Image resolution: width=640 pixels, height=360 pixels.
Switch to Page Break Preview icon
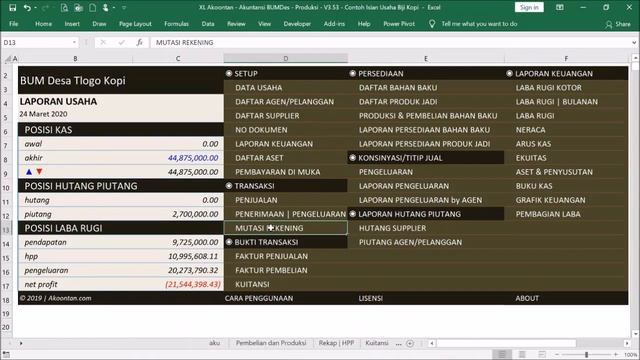point(542,354)
